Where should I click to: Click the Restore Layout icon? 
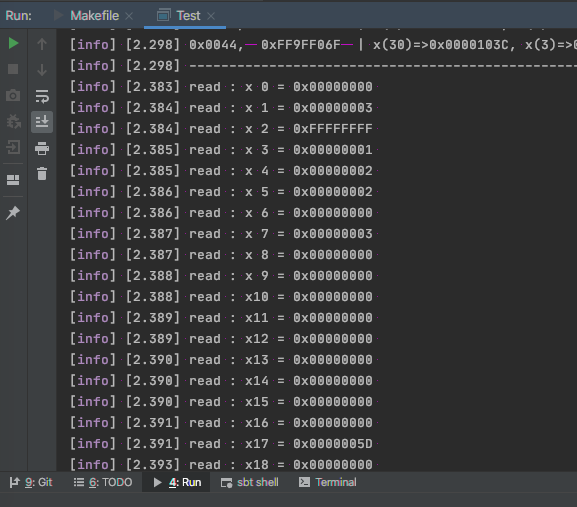pos(13,180)
